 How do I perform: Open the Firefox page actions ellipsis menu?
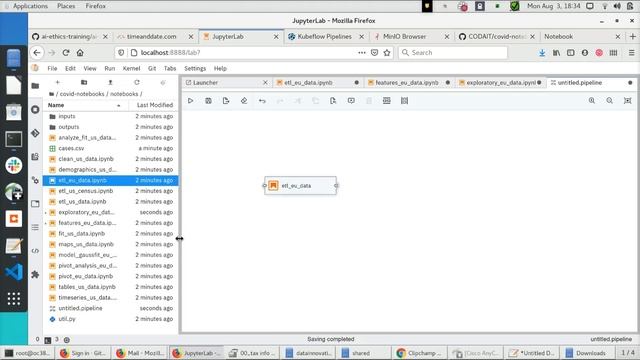[x=362, y=53]
